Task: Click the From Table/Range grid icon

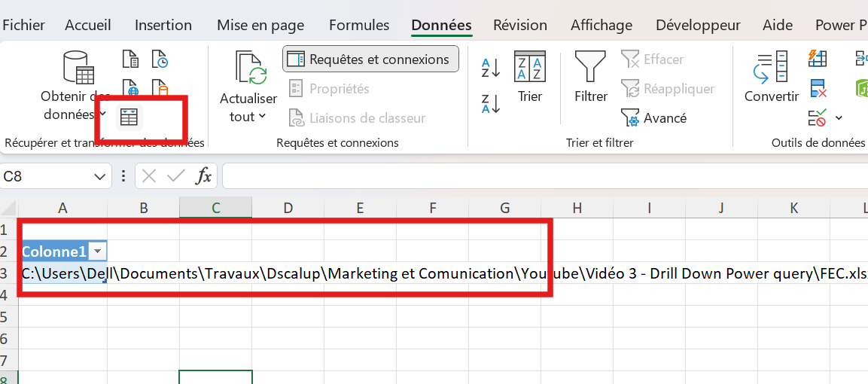Action: (x=129, y=117)
